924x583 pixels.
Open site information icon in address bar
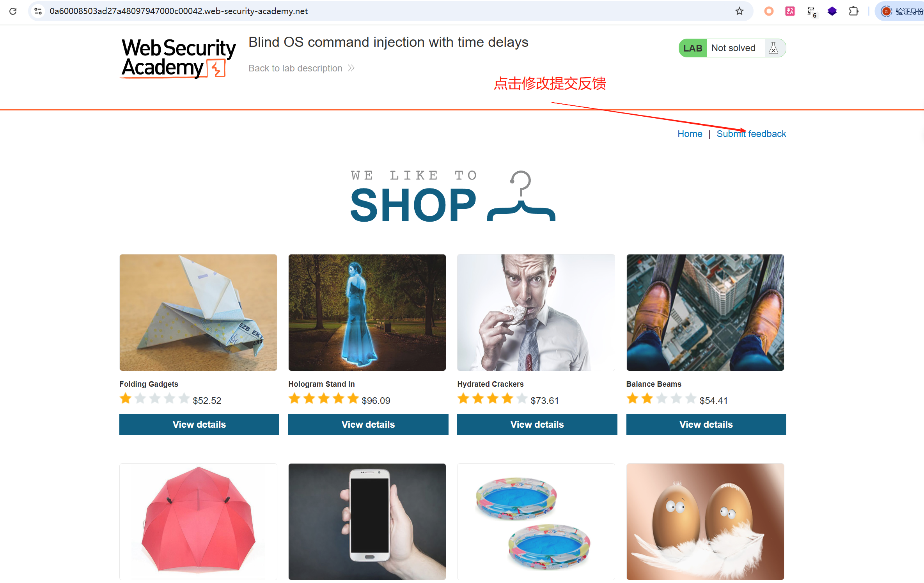[38, 11]
